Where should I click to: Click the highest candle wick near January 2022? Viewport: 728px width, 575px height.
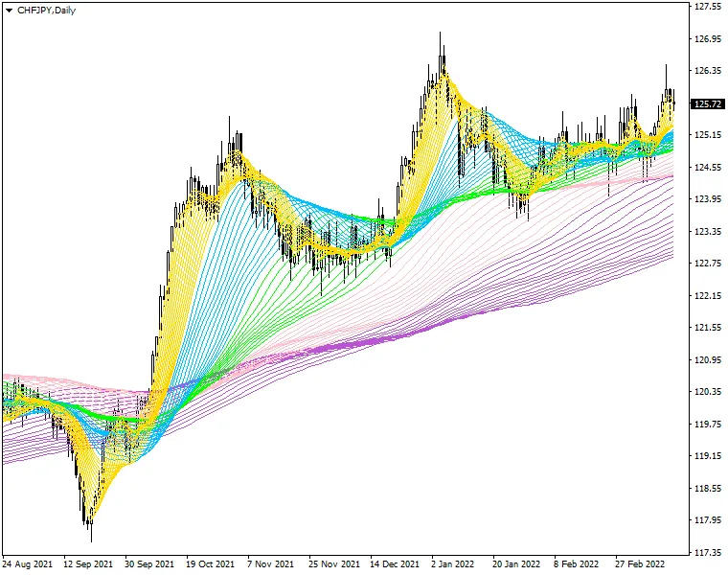click(441, 38)
